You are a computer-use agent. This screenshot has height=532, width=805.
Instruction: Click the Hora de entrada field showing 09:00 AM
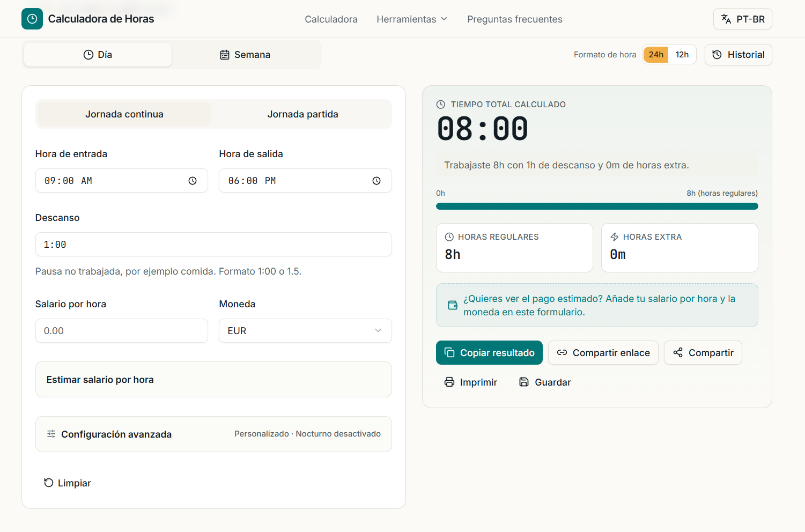point(122,181)
